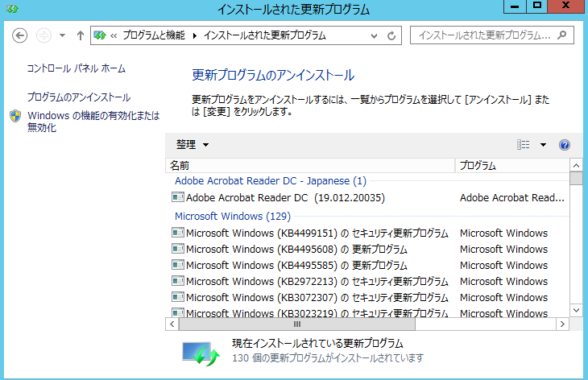Viewport: 588px width, 380px height.
Task: Click the KB2972213 row icon
Action: [178, 281]
